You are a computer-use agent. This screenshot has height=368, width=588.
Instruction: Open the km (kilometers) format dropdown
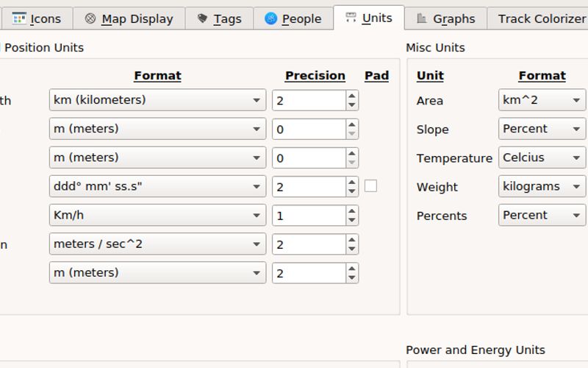click(157, 100)
